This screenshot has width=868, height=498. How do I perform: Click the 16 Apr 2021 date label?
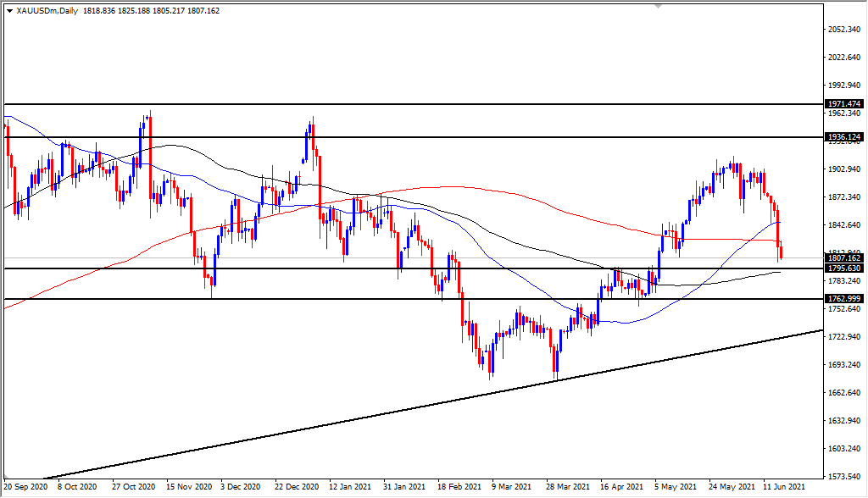621,487
